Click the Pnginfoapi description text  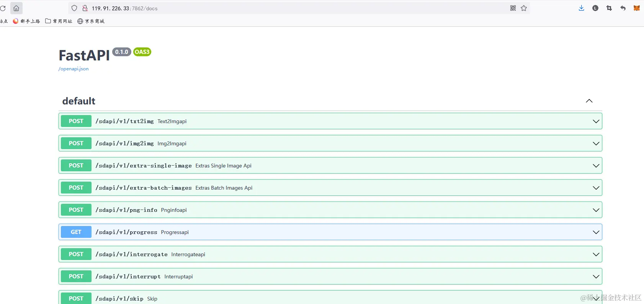[174, 210]
